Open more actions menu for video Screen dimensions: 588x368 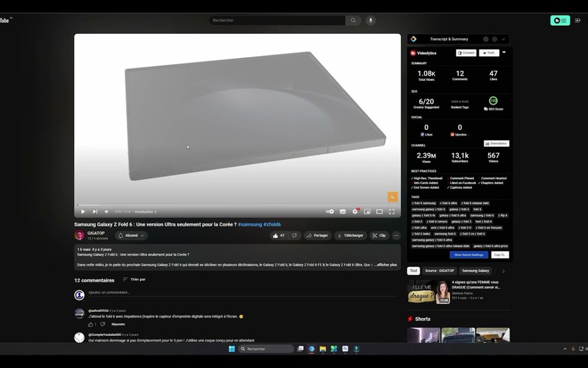point(396,236)
